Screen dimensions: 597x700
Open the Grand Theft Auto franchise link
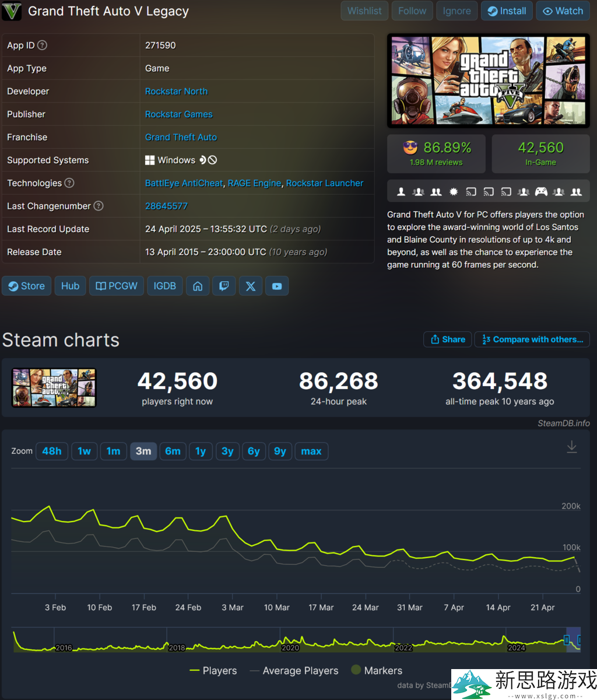point(181,137)
